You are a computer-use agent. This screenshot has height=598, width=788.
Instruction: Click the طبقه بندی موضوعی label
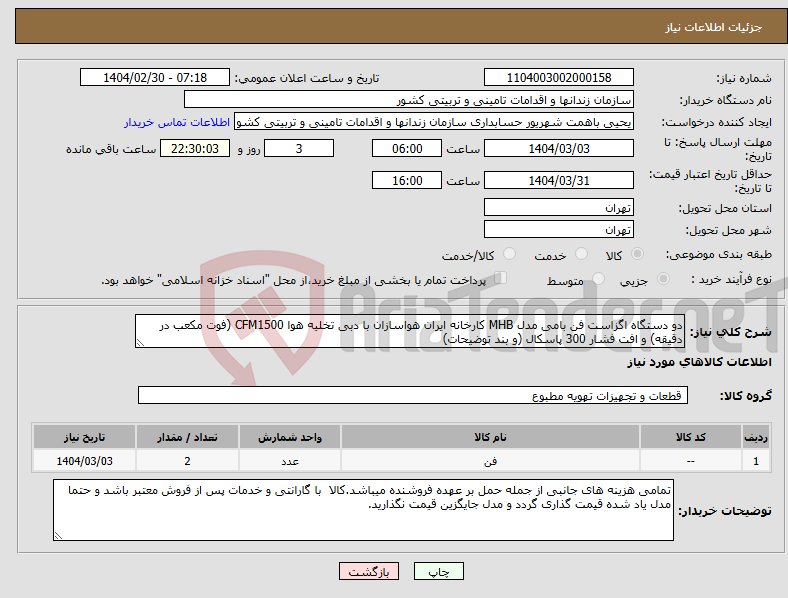point(719,254)
